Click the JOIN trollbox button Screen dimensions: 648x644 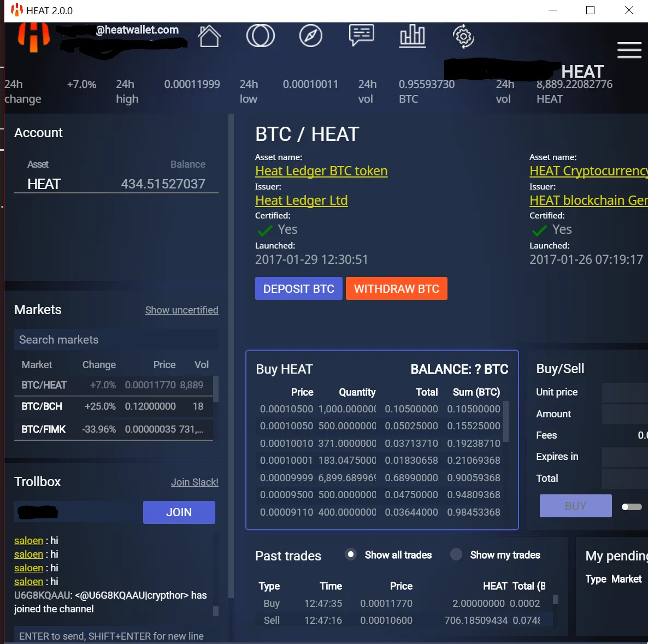[179, 512]
